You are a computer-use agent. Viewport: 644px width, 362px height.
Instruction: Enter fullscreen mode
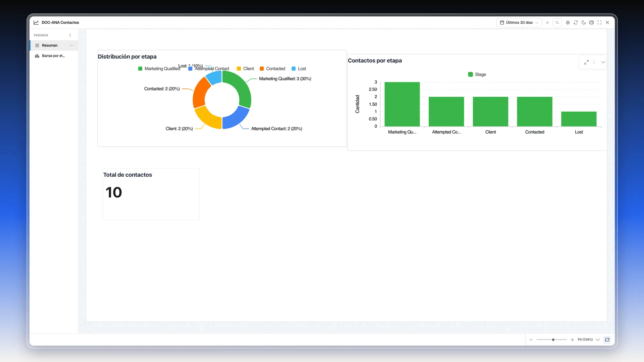click(599, 22)
